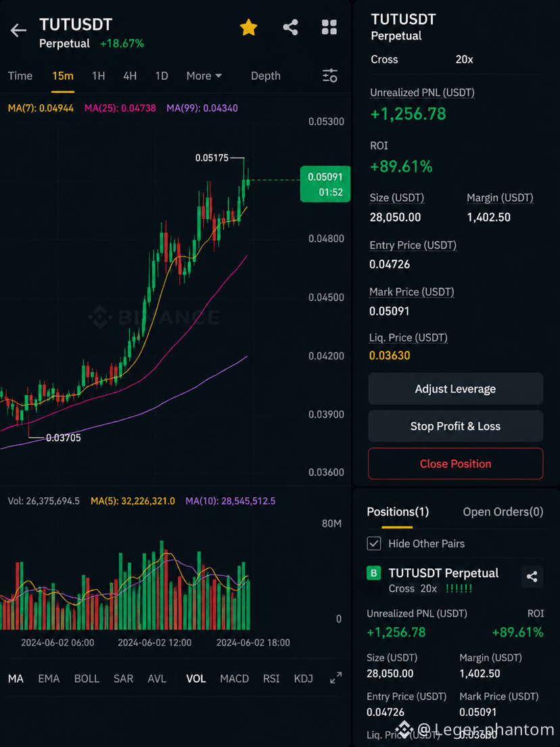
Task: Click the 0.05175 high price marker
Action: pyautogui.click(x=212, y=158)
